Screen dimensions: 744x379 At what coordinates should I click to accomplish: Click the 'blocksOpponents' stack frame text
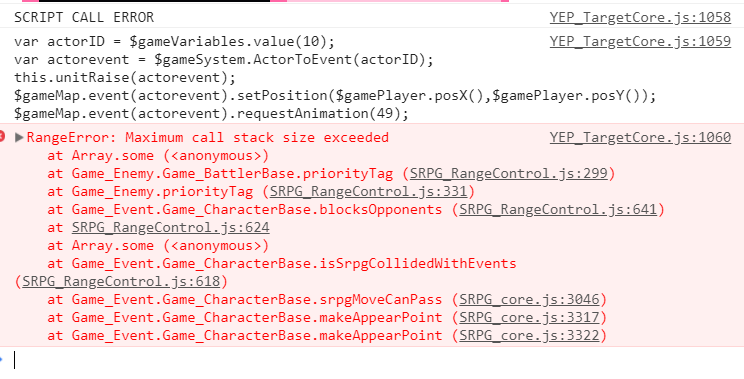(244, 210)
